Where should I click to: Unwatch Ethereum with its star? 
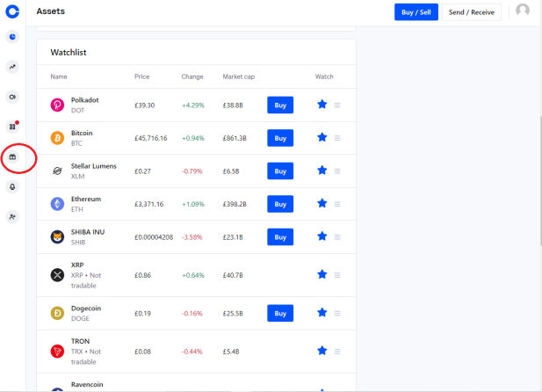tap(322, 203)
